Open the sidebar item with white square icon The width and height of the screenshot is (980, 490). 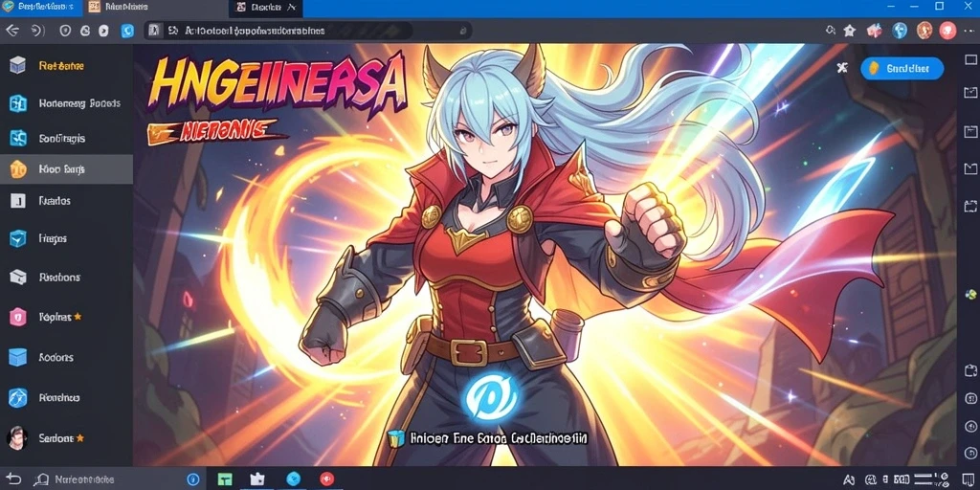coord(66,201)
